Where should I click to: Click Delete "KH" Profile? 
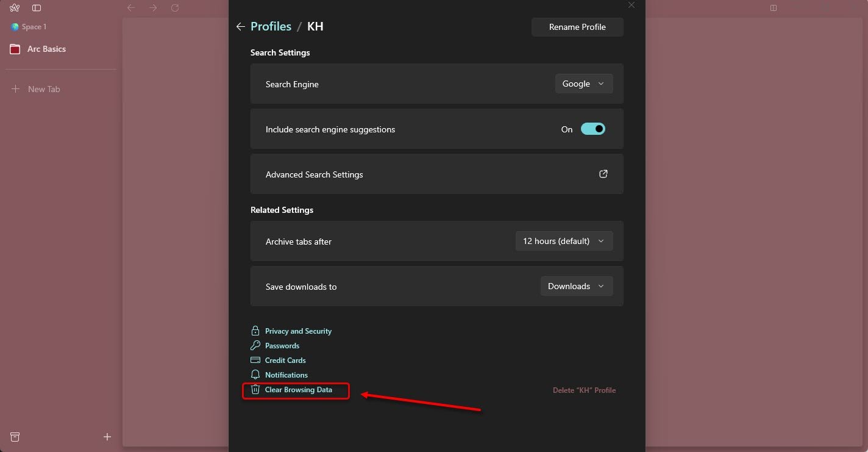tap(584, 390)
